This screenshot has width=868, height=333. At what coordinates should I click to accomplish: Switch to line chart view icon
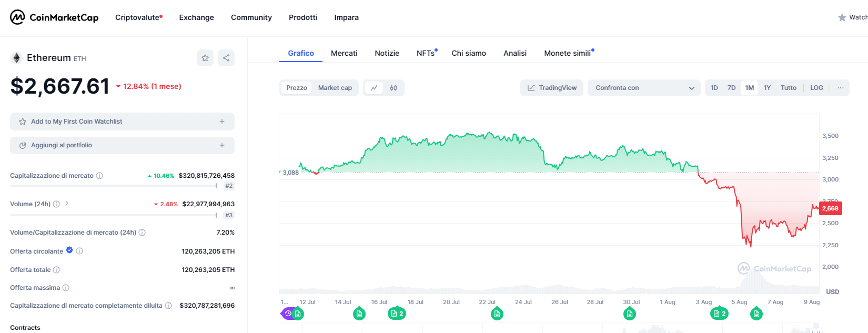tap(374, 88)
